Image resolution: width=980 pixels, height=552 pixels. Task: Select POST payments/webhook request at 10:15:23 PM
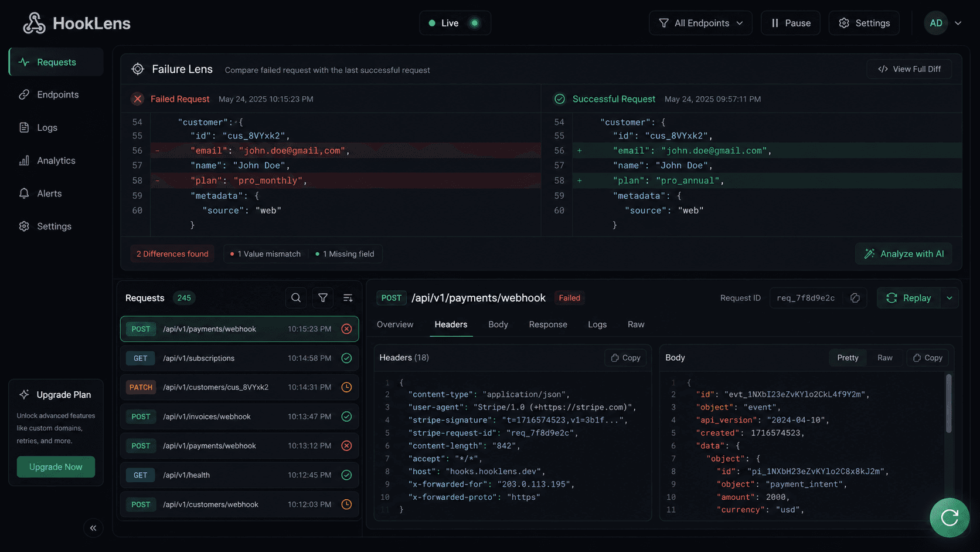[239, 329]
